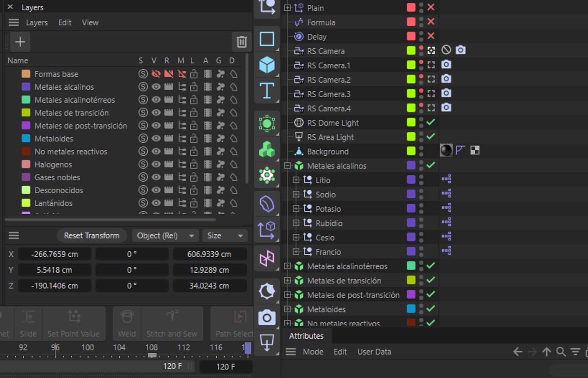Disable the Metales alcalinos object check
Viewport: 588px width, 378px height.
coord(431,165)
